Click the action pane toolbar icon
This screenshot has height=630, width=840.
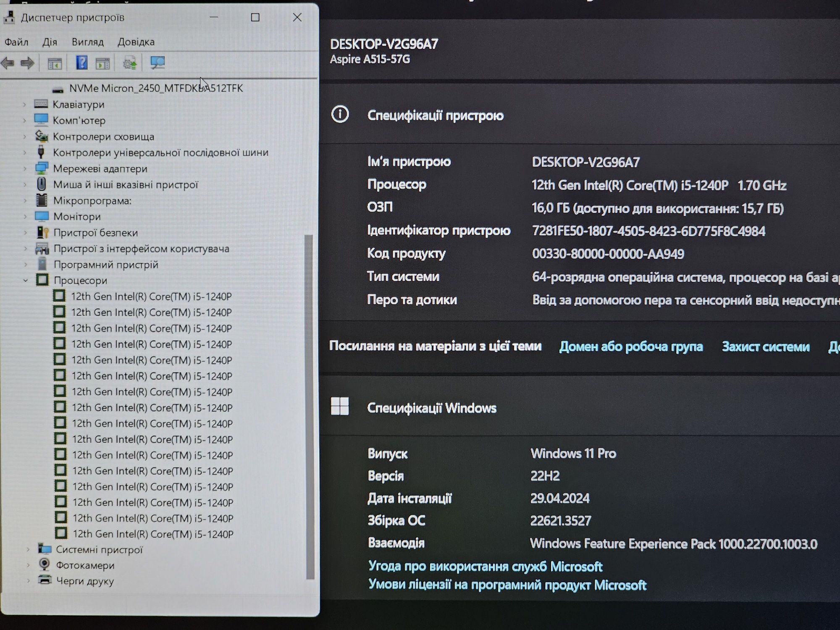pos(102,63)
